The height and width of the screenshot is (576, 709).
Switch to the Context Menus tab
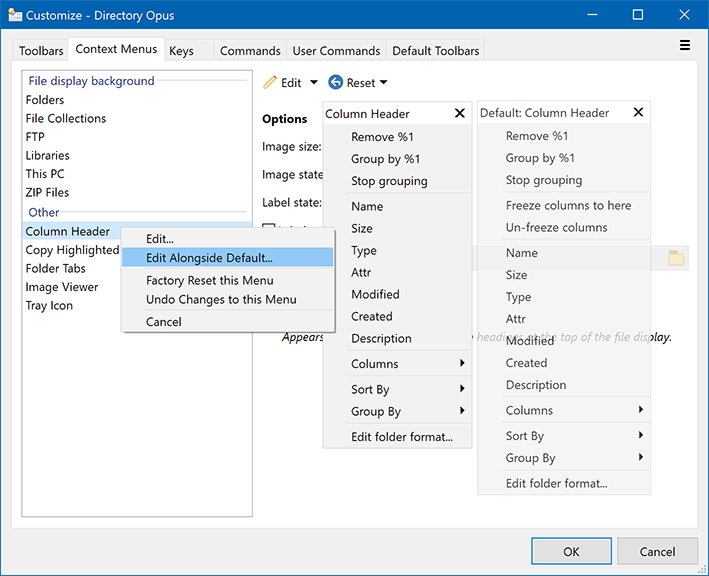click(116, 49)
